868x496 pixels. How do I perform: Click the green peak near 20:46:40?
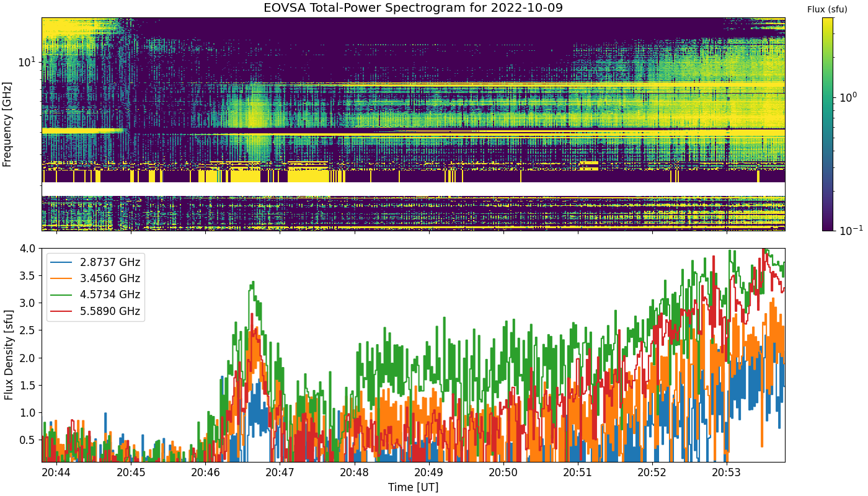click(252, 284)
